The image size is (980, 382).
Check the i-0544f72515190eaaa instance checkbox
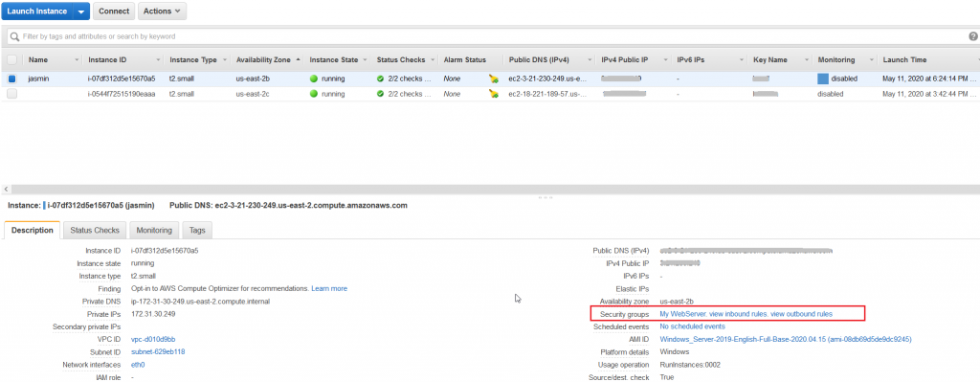pyautogui.click(x=11, y=94)
